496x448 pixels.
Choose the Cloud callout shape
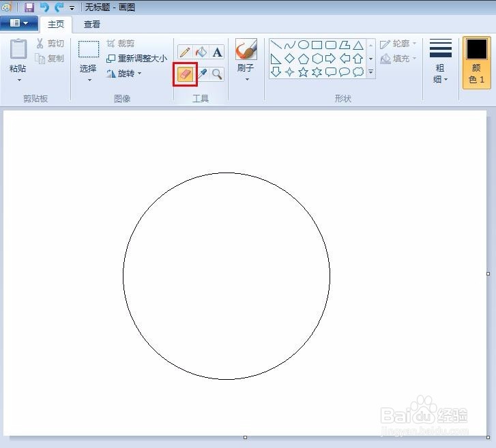[x=358, y=72]
